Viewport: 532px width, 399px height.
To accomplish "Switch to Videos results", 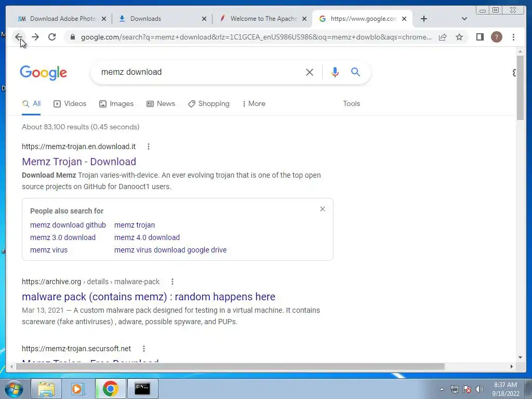I will coord(70,104).
